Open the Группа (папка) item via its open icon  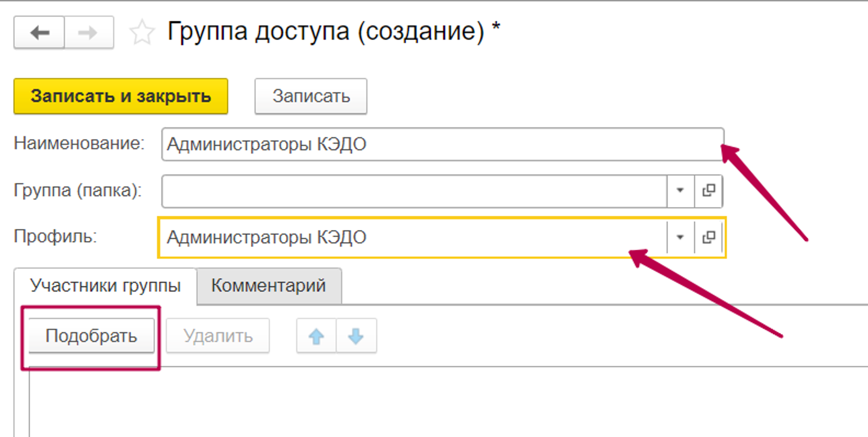click(x=709, y=191)
